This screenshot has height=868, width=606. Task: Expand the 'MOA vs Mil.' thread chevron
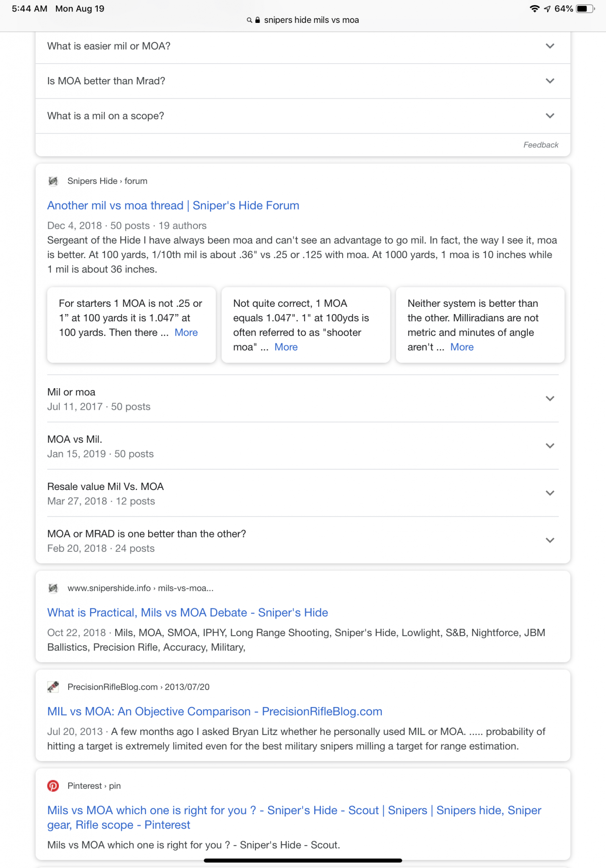[x=550, y=446]
